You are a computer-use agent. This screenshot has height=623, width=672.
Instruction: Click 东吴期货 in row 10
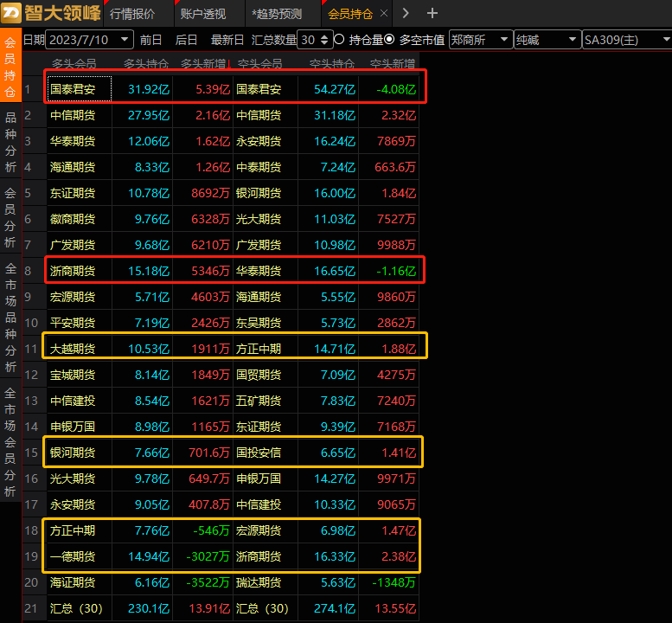pyautogui.click(x=266, y=323)
